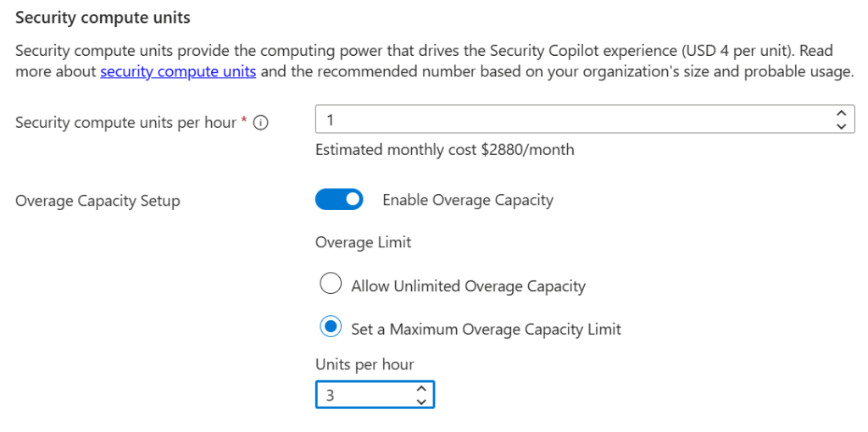
Task: Click the 'Units per hour' field label
Action: coord(364,365)
